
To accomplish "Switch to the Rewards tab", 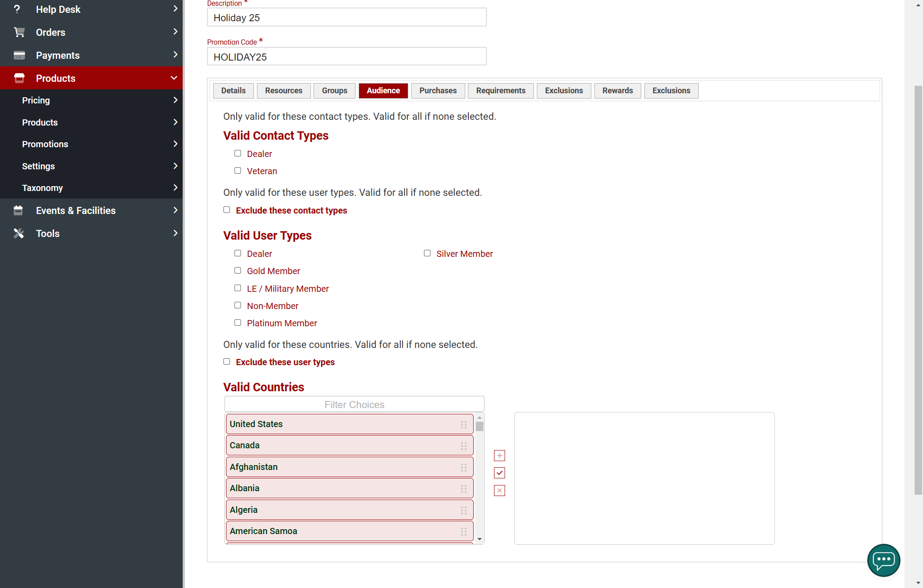I will tap(617, 91).
